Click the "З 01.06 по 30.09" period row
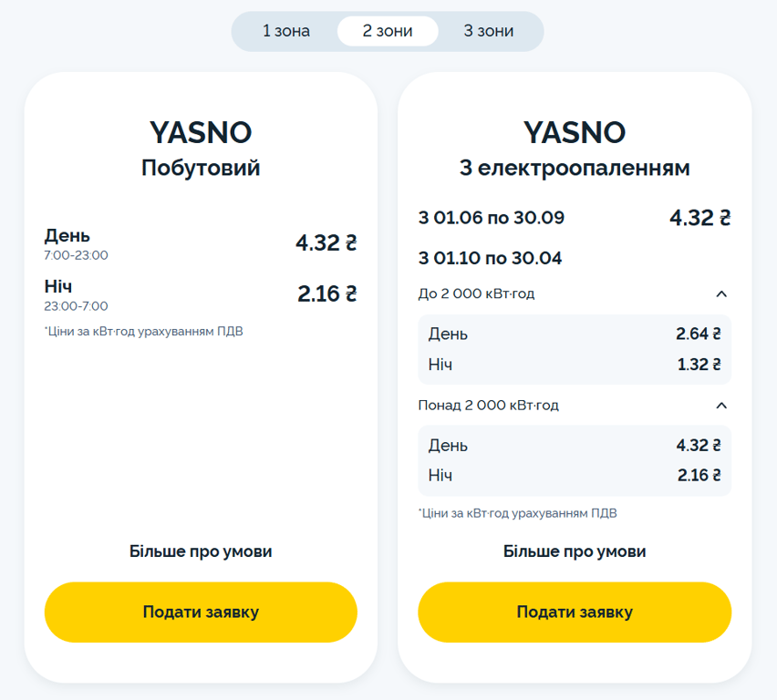 click(x=492, y=218)
